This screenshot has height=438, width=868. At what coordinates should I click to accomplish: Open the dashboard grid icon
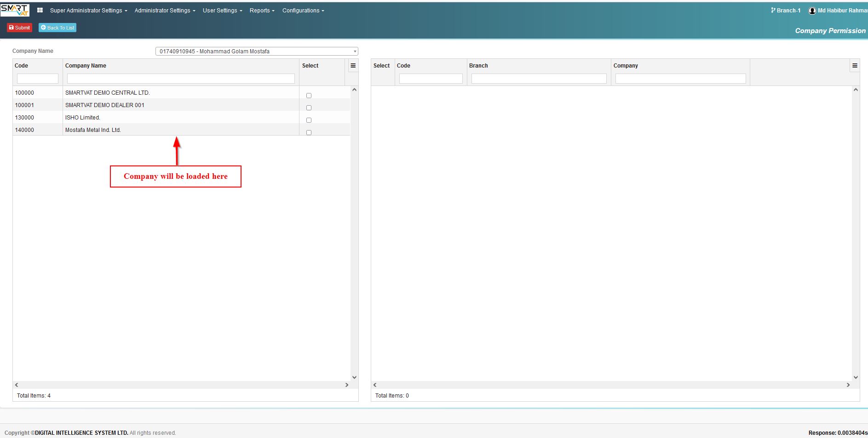point(40,10)
